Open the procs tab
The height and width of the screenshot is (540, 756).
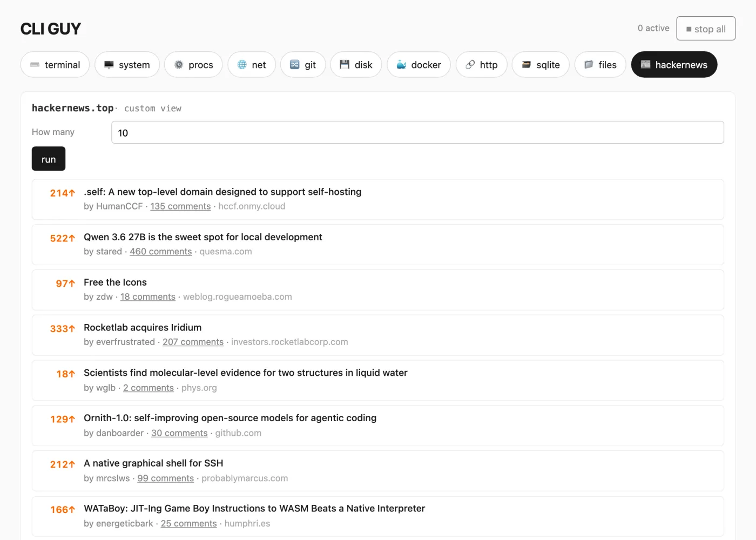193,65
